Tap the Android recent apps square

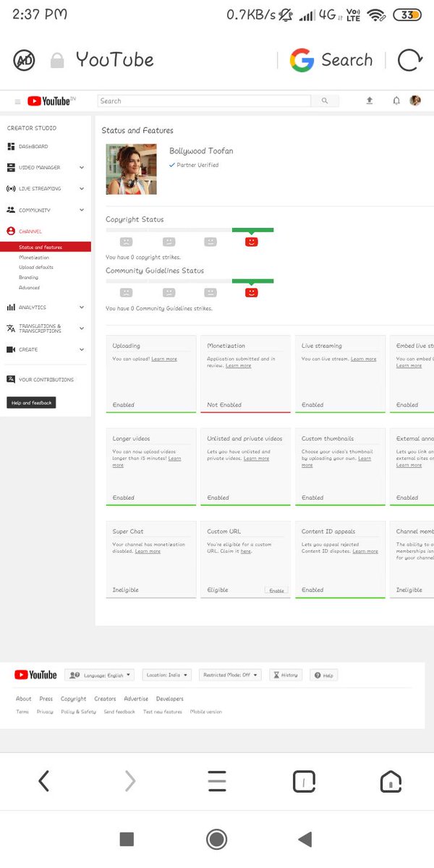coord(127,839)
